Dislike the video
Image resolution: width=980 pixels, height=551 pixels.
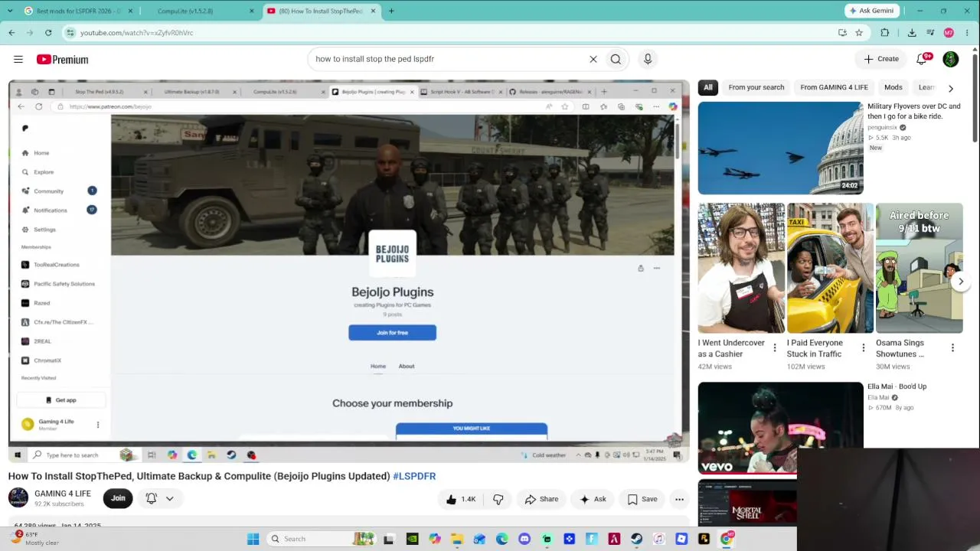[x=498, y=499]
